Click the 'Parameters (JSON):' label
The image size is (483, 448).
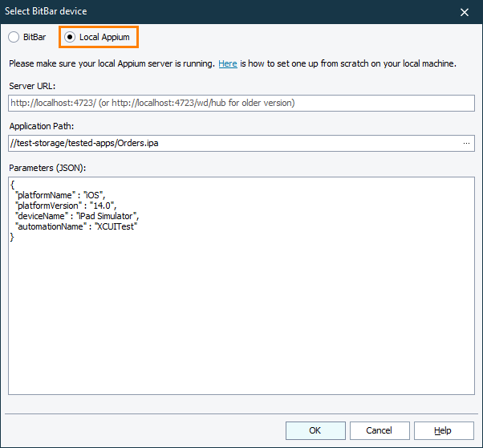(x=47, y=167)
